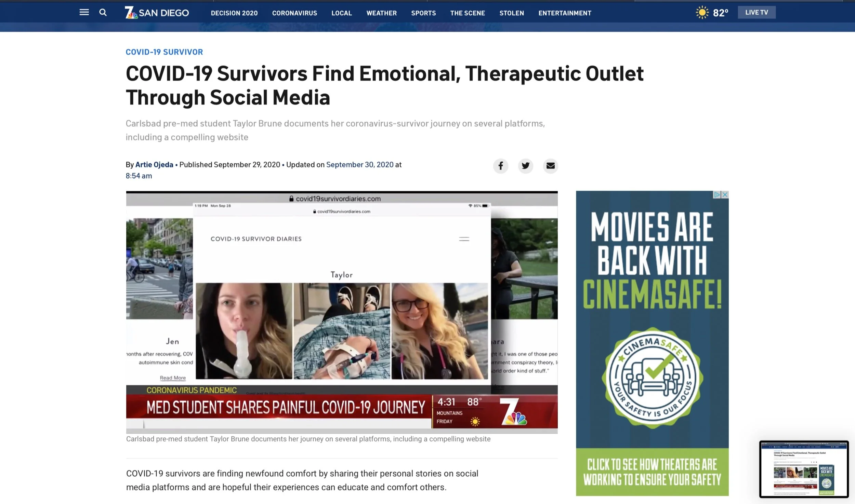Click the NBC 7 San Diego logo

tap(157, 13)
